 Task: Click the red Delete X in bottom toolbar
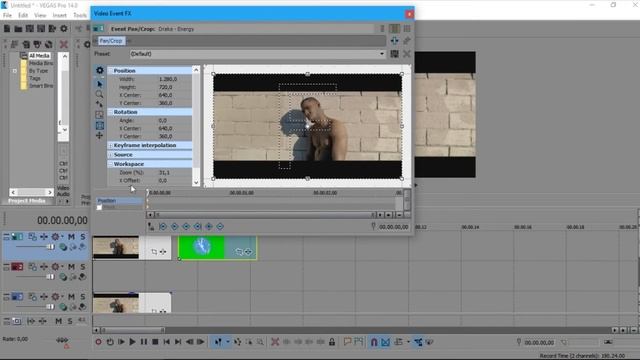tap(275, 342)
